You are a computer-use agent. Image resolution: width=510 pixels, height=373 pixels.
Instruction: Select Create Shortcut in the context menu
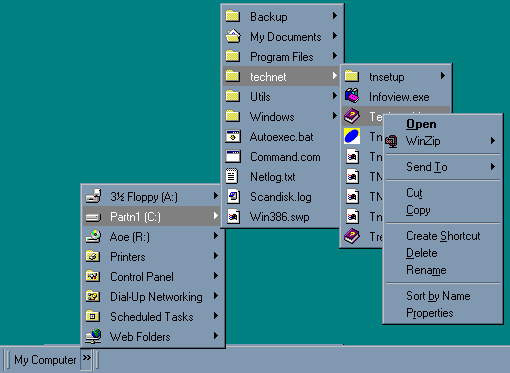click(x=443, y=236)
